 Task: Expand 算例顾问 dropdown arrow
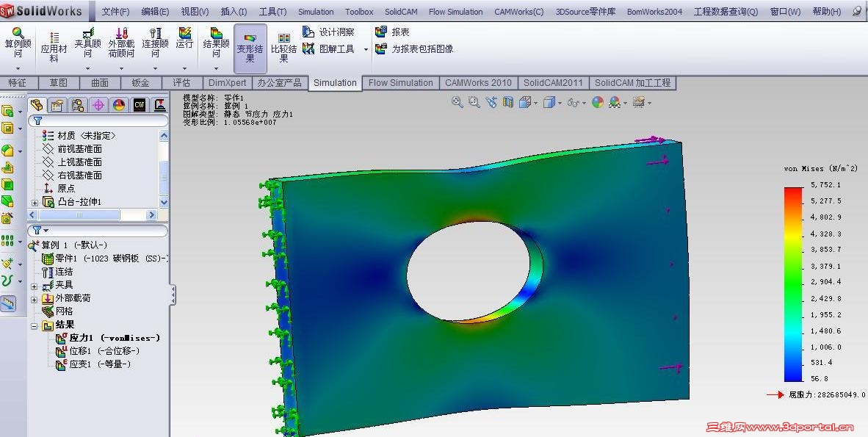18,69
